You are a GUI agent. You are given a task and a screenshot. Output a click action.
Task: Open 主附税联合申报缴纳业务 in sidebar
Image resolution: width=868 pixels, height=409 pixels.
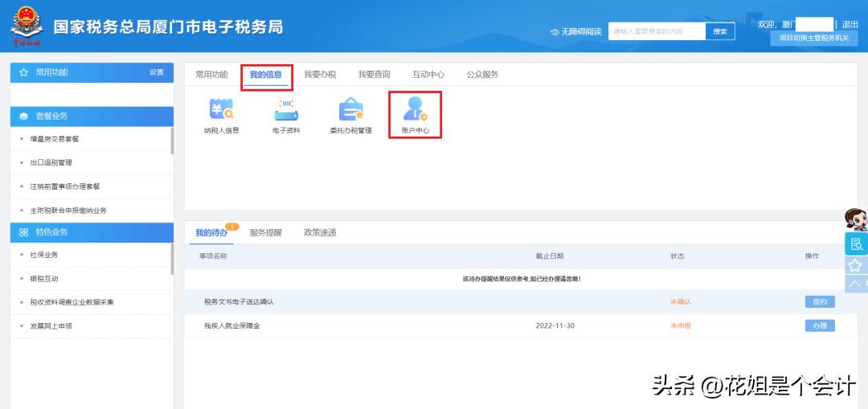point(68,211)
